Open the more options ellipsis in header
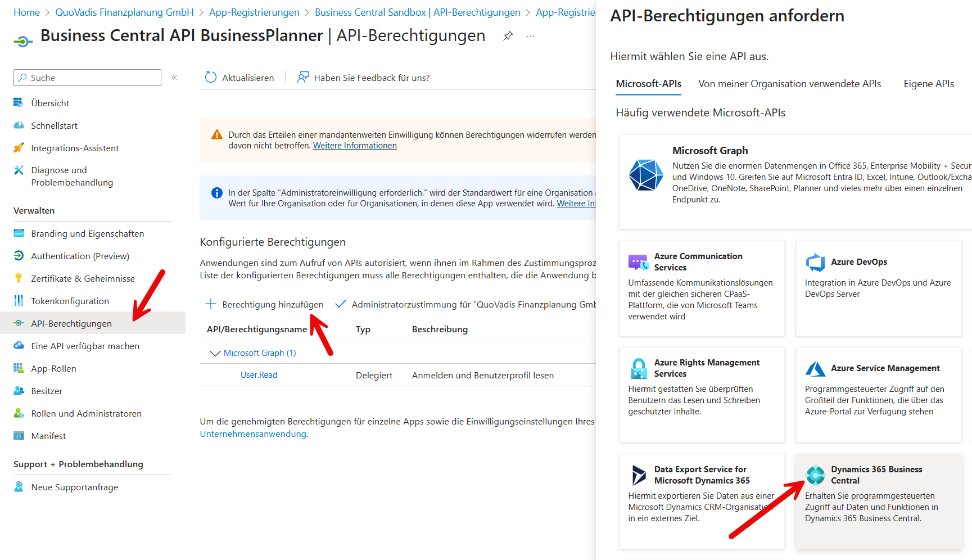The width and height of the screenshot is (972, 560). click(x=530, y=36)
